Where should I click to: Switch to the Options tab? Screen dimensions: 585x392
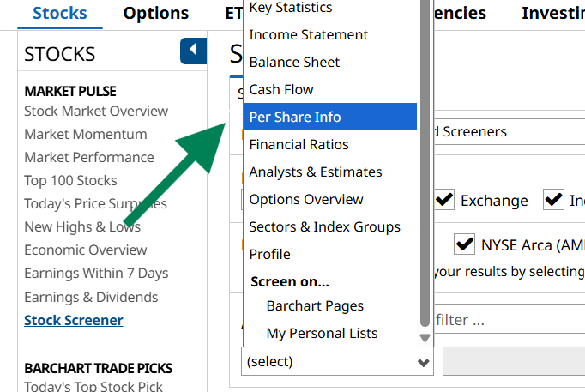(x=156, y=13)
